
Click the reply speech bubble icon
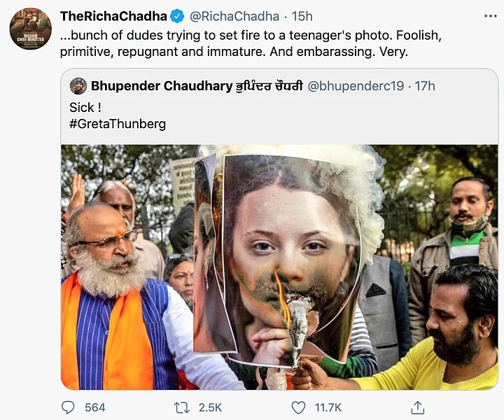point(68,407)
